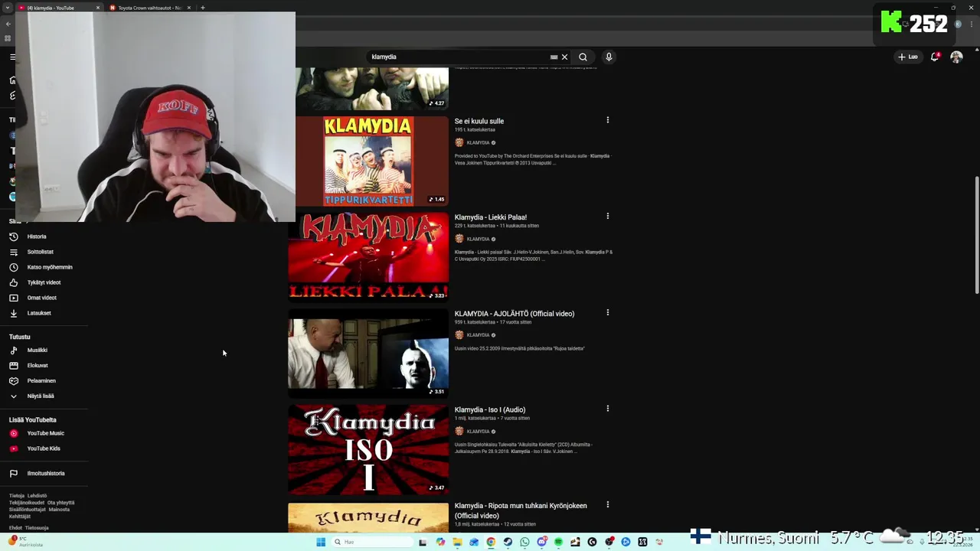This screenshot has width=980, height=551.
Task: Open the Windows Start menu
Action: click(x=321, y=542)
